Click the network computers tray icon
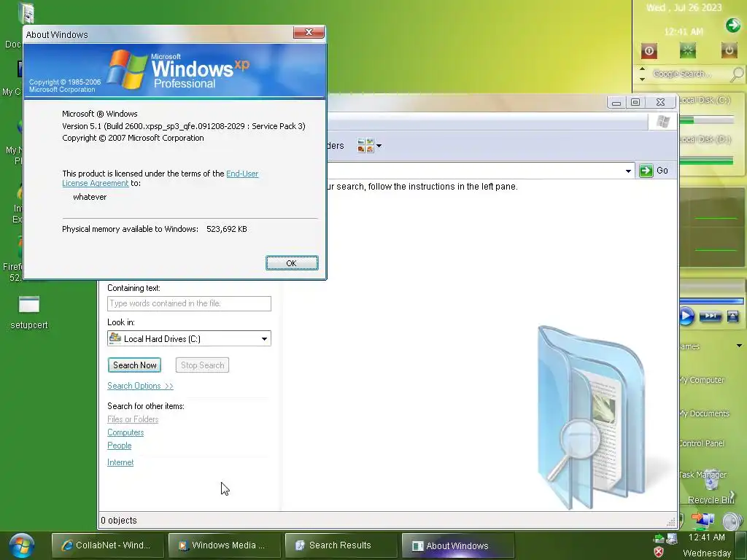Viewport: 747px width, 560px height. point(672,538)
